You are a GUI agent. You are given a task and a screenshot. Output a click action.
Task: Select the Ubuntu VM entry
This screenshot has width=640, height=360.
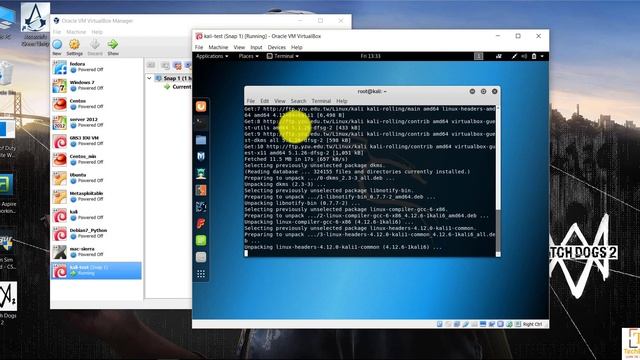[x=96, y=178]
